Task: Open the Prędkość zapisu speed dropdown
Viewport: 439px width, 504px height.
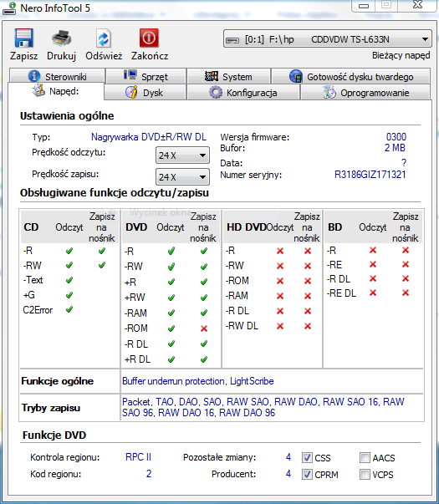Action: click(x=182, y=177)
